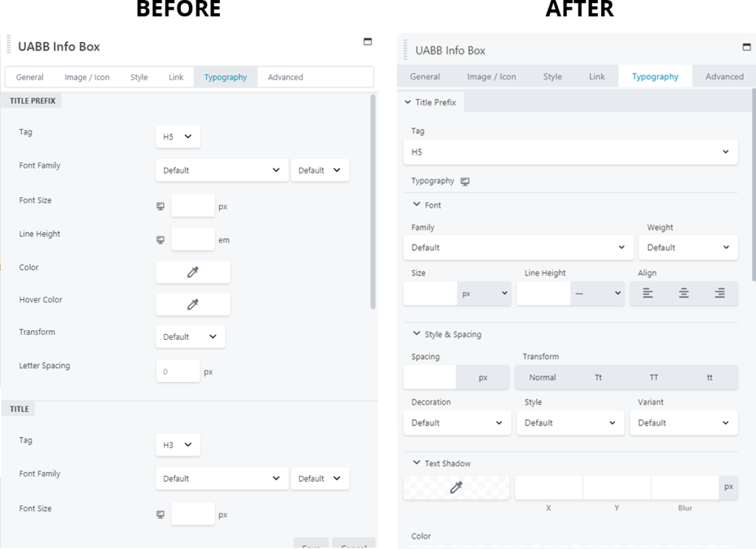Viewport: 756px width, 549px height.
Task: Click the Color eyedropper in left panel
Action: (x=193, y=272)
